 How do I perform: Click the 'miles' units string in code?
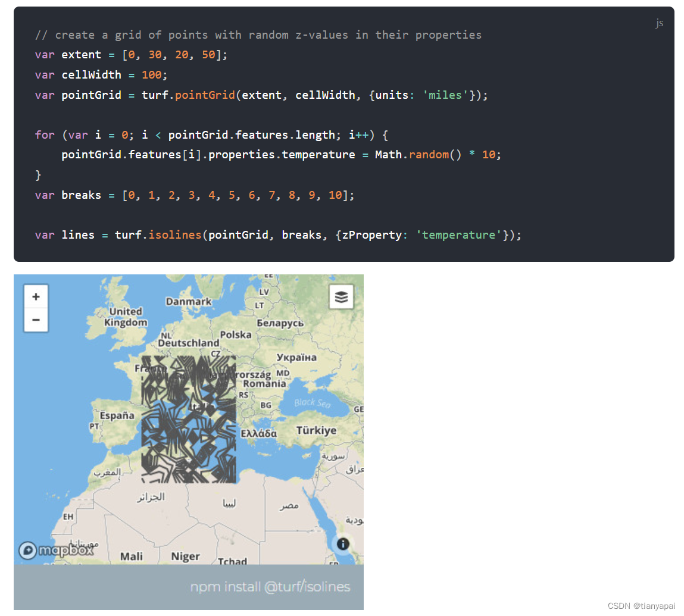(x=445, y=95)
